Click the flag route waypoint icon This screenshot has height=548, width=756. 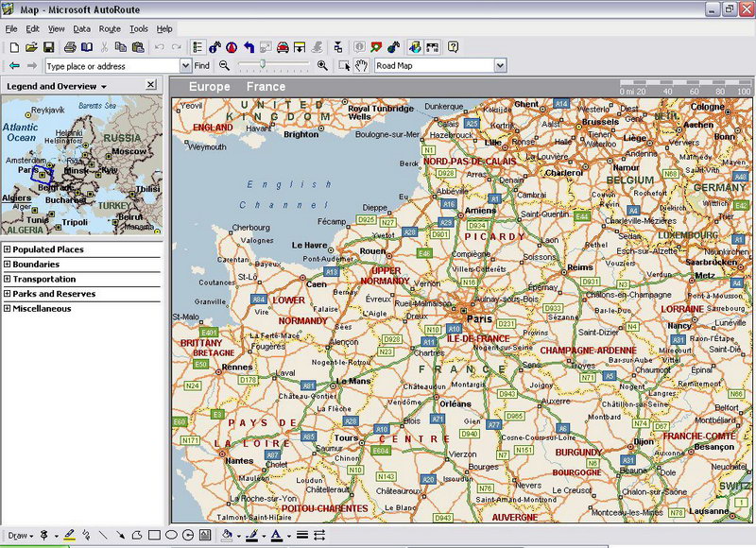click(x=376, y=47)
